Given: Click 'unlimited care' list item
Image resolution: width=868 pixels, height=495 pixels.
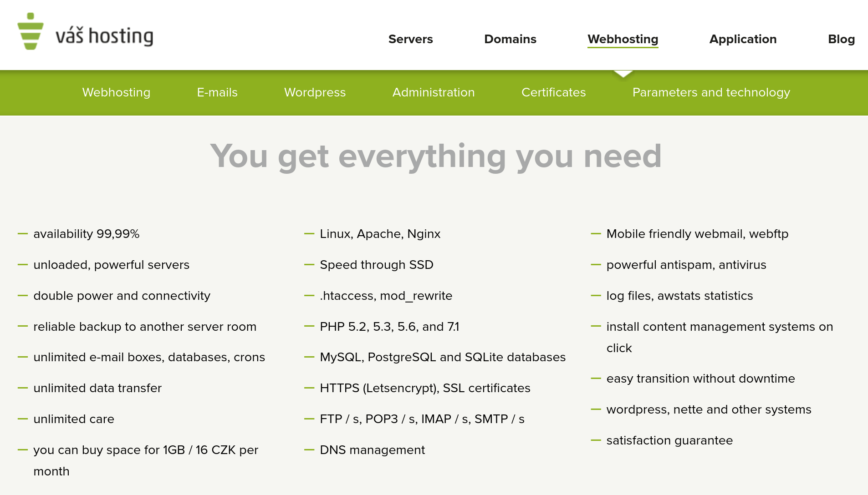Looking at the screenshot, I should [74, 419].
